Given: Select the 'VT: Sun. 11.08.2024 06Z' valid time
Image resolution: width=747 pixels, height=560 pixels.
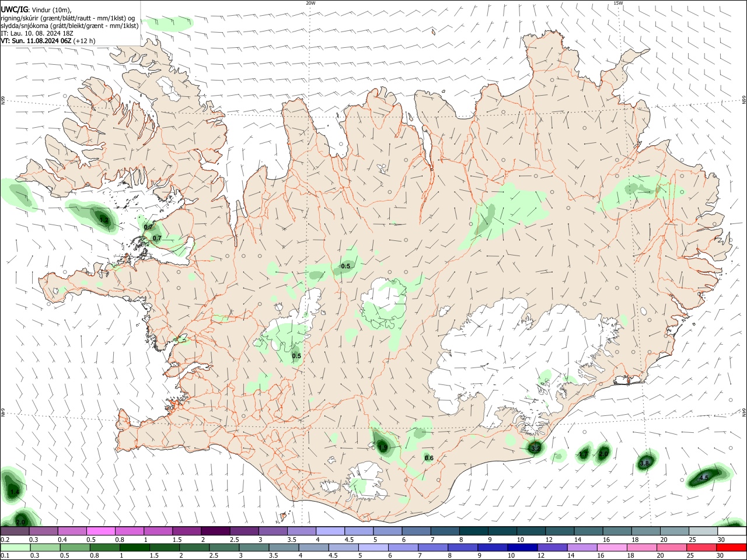Looking at the screenshot, I should coord(36,41).
